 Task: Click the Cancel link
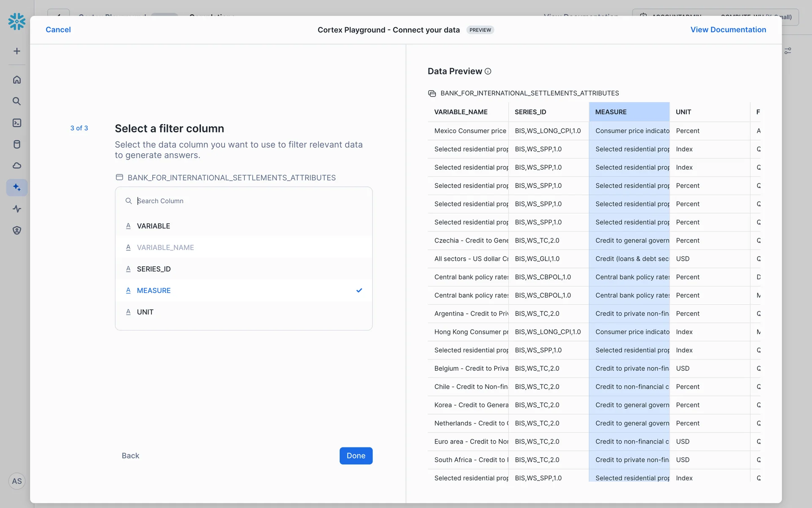click(58, 30)
